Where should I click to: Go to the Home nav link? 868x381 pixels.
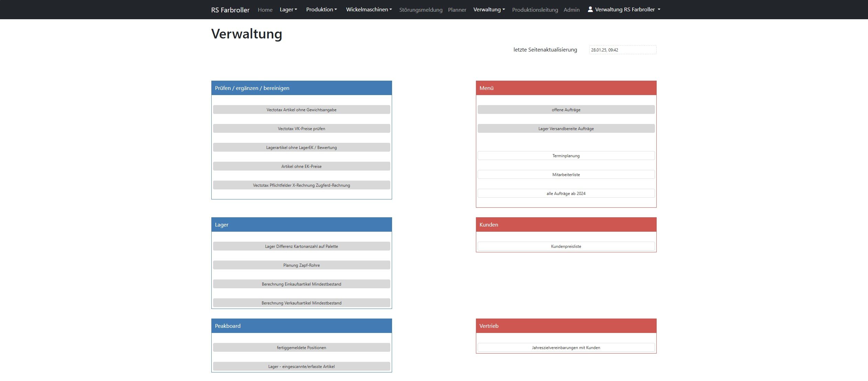pyautogui.click(x=265, y=10)
